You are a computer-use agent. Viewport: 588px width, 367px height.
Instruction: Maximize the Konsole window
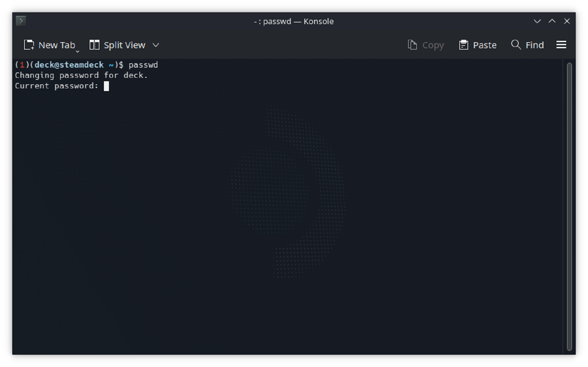pos(552,21)
